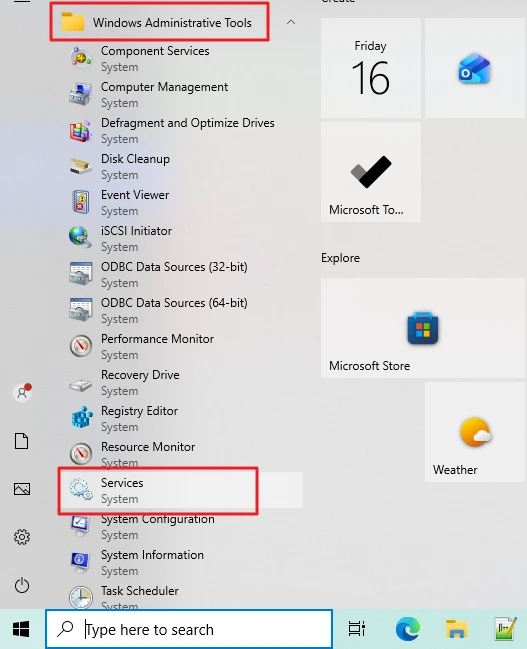The height and width of the screenshot is (649, 527).
Task: Click the Explore group heading
Action: (340, 258)
